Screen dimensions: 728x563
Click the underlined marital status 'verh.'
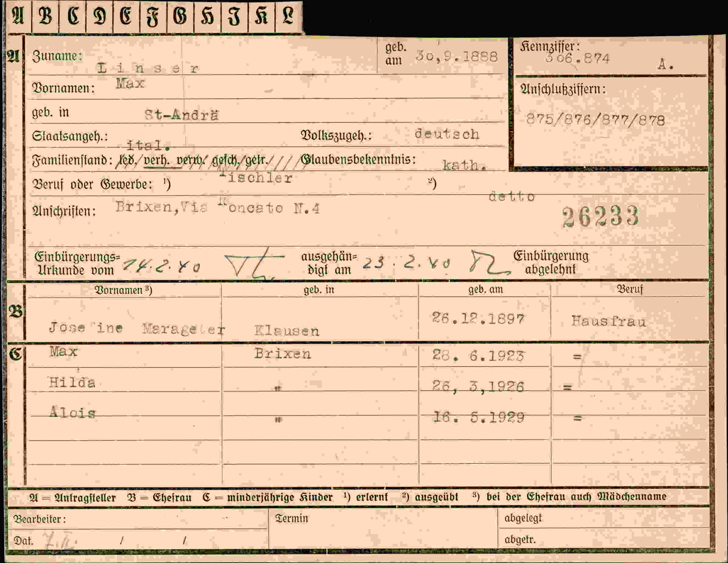coord(156,161)
